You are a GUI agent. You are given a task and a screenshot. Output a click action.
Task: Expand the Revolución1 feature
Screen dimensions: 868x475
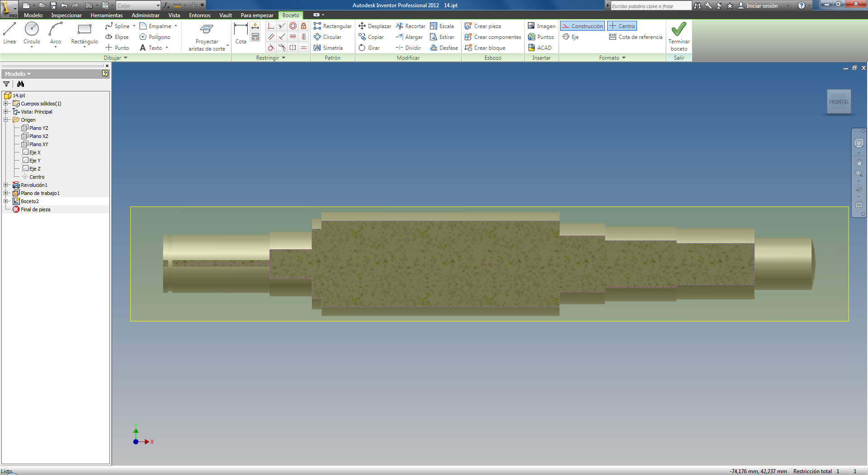point(6,185)
